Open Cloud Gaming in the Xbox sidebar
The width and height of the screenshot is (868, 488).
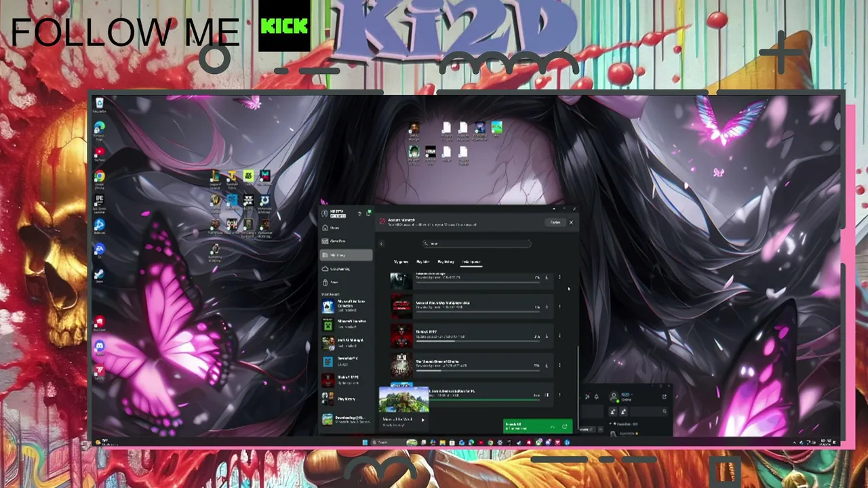(347, 269)
